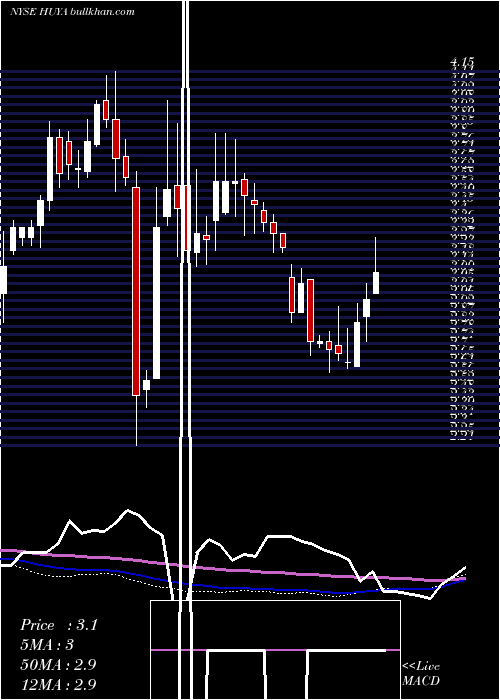Select the Price : 3.1 readout
Screen dimensions: 500x700
coord(58,625)
